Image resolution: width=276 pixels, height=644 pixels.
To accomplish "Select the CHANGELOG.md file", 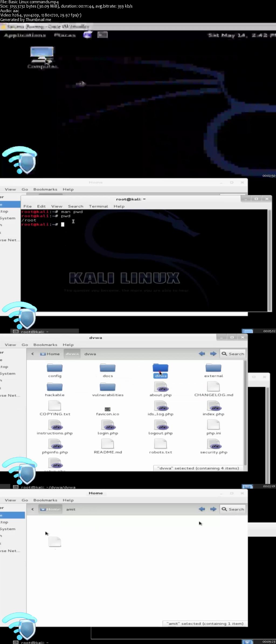I will point(213,389).
